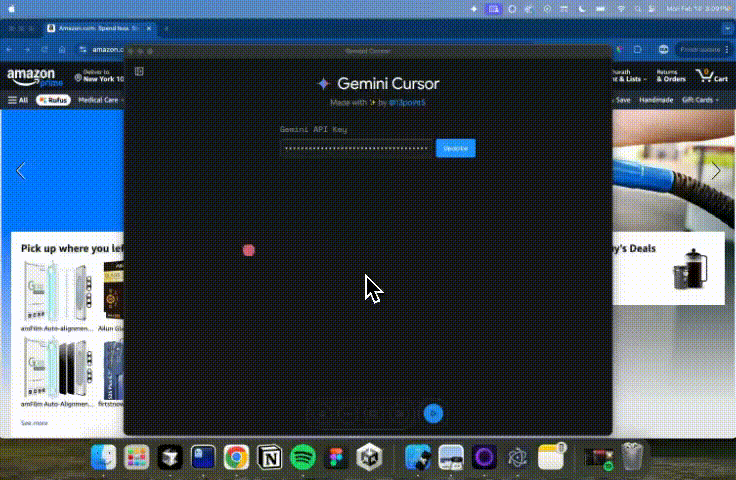736x480 pixels.
Task: Expand the Chrome tab search dropdown
Action: coord(727,28)
